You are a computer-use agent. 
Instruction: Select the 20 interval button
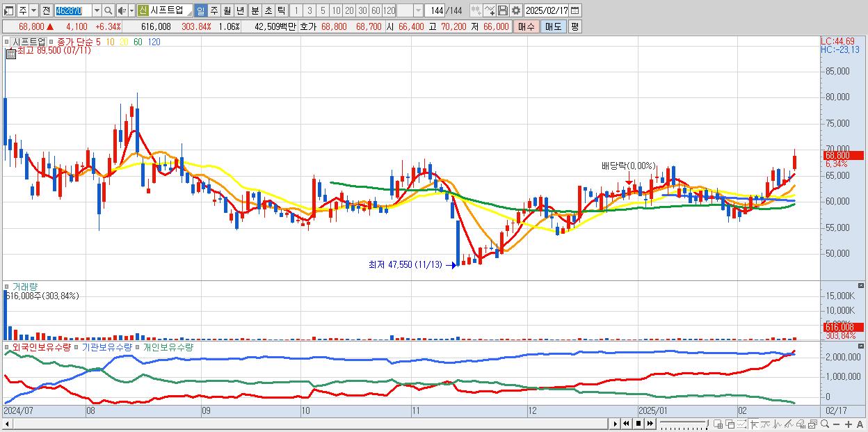click(349, 10)
